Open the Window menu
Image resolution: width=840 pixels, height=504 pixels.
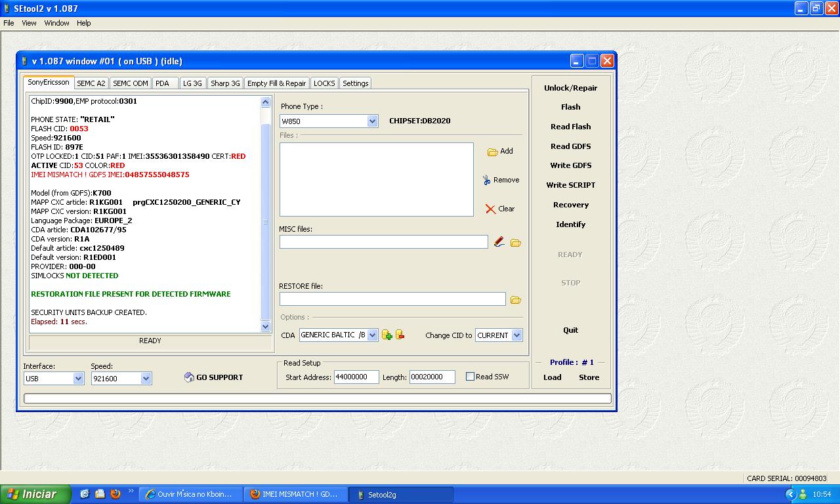(56, 23)
